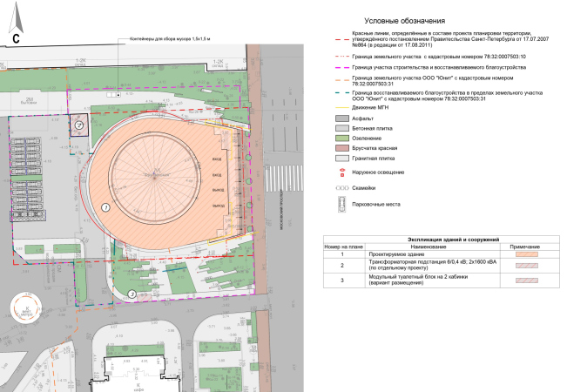Image resolution: width=567 pixels, height=392 pixels.
Task: Click the circled number 1 building marker
Action: coord(106,207)
